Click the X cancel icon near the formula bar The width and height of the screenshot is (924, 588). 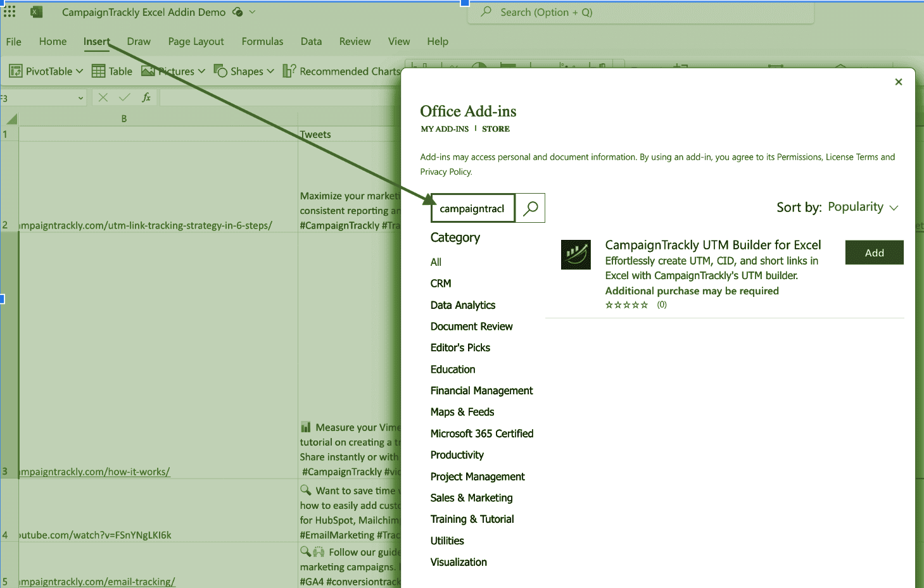pyautogui.click(x=103, y=97)
